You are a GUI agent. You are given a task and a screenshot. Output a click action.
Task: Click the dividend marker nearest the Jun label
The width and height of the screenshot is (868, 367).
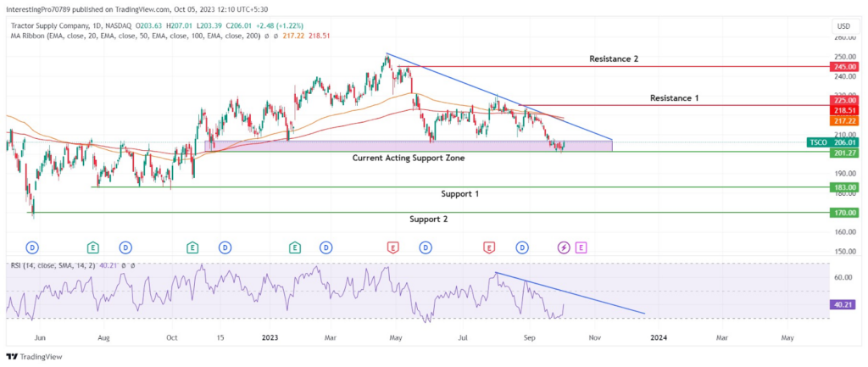[34, 247]
